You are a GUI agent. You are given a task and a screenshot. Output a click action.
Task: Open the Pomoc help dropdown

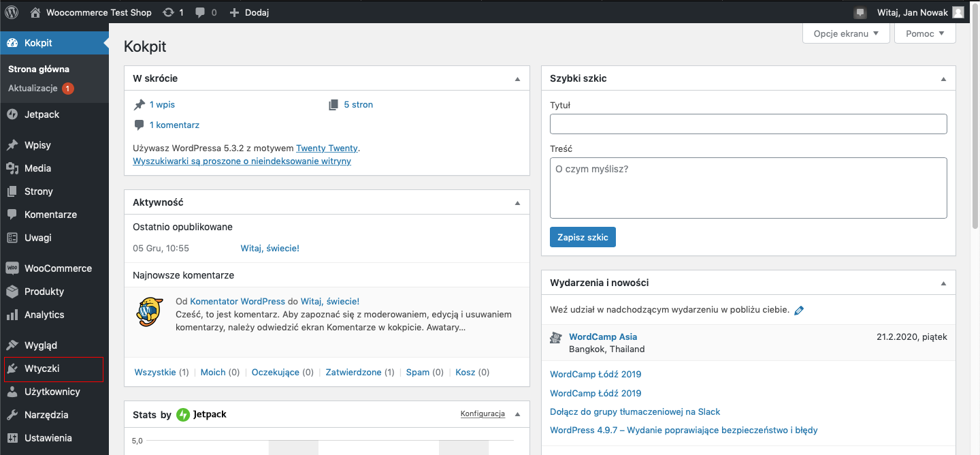(x=925, y=33)
